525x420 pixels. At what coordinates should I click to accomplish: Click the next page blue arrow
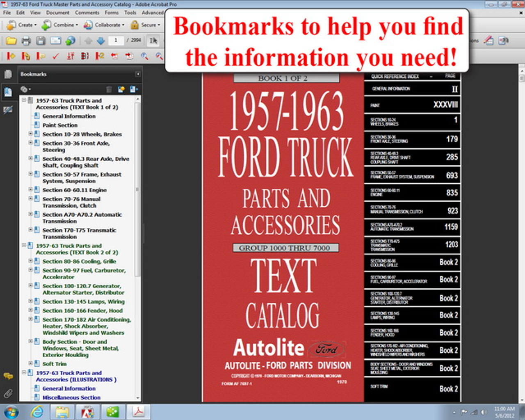[x=100, y=40]
